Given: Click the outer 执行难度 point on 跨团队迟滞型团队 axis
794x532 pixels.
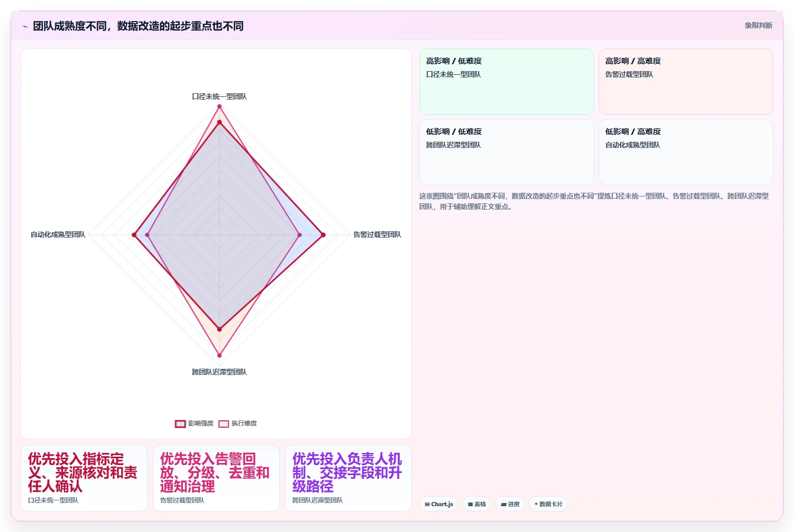Looking at the screenshot, I should coord(220,356).
